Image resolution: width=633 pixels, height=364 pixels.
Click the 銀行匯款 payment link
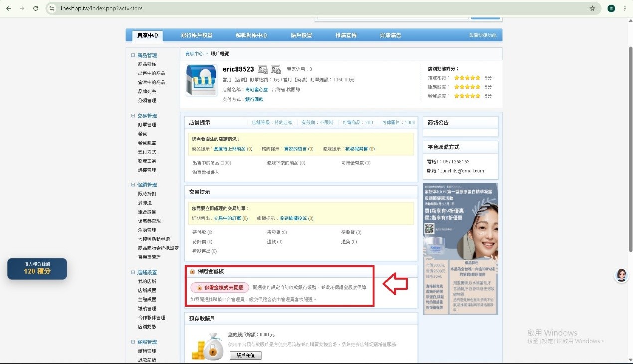pos(254,99)
